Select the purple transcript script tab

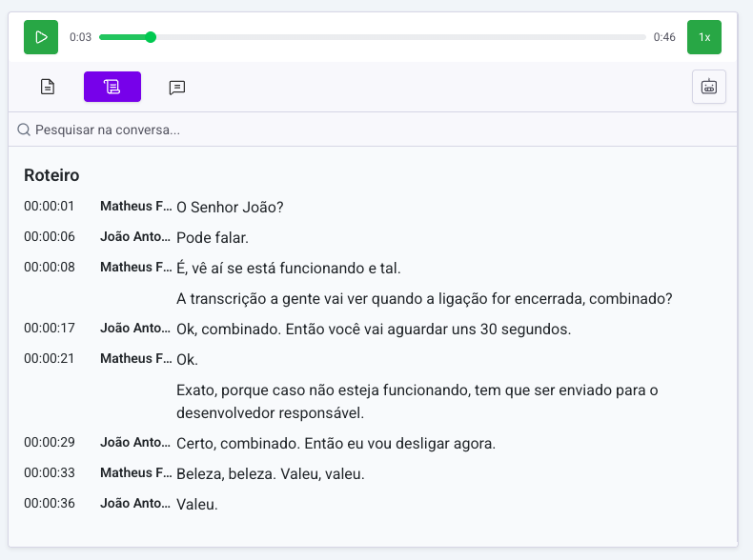coord(112,87)
